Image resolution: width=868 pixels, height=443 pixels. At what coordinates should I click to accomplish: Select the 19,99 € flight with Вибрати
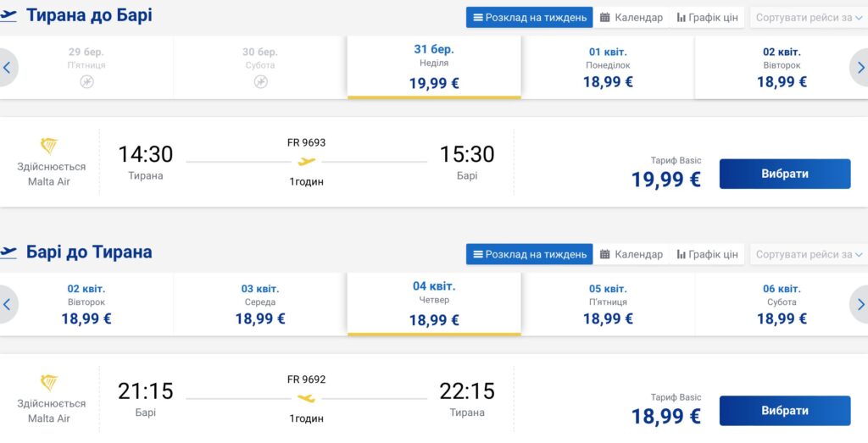coord(785,174)
